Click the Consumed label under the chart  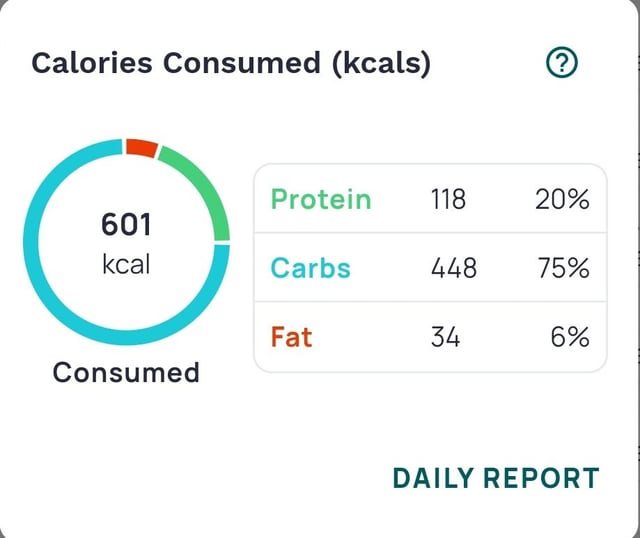126,373
